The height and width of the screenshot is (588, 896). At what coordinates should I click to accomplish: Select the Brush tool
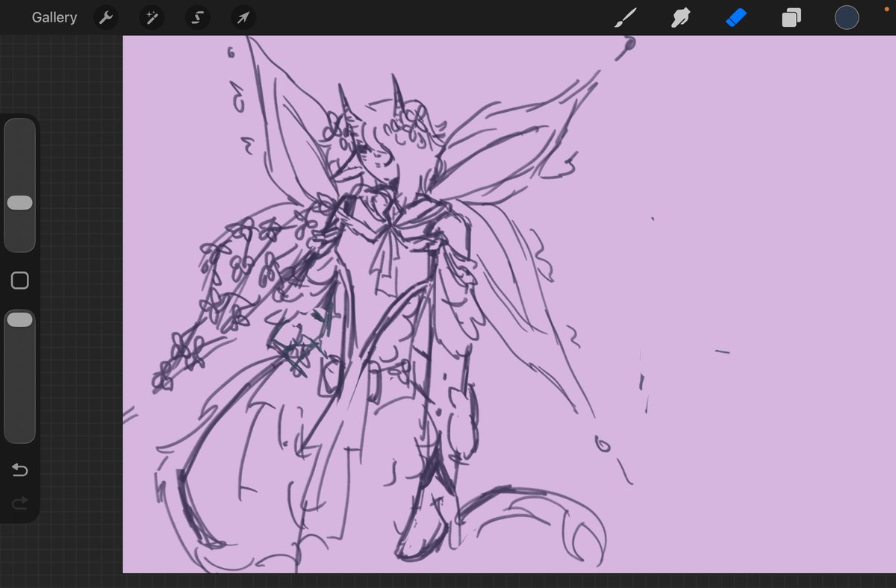626,17
